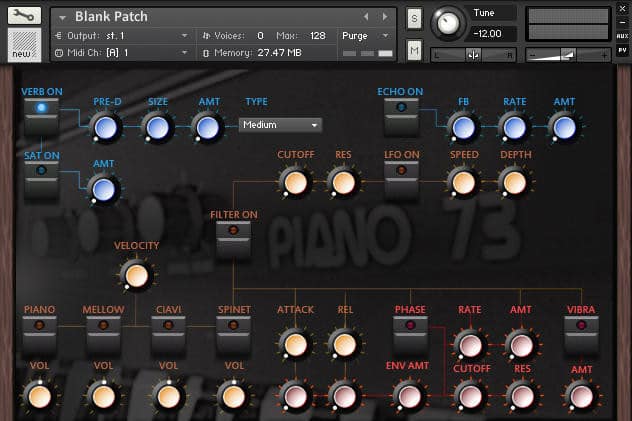The image size is (632, 421).
Task: Click the 'new' instrument icon thumbnail
Action: 24,45
